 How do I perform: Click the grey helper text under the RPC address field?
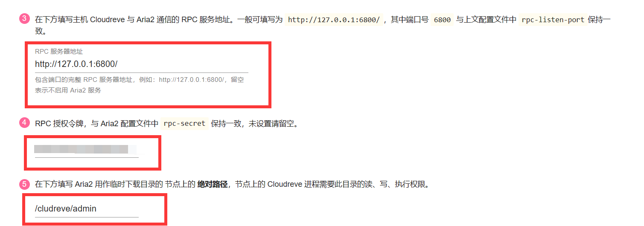pos(140,85)
